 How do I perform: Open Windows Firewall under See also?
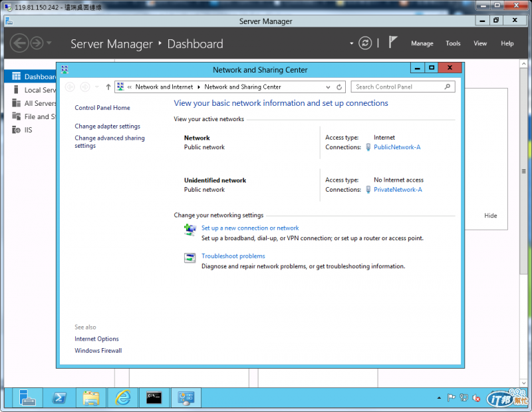click(x=98, y=351)
